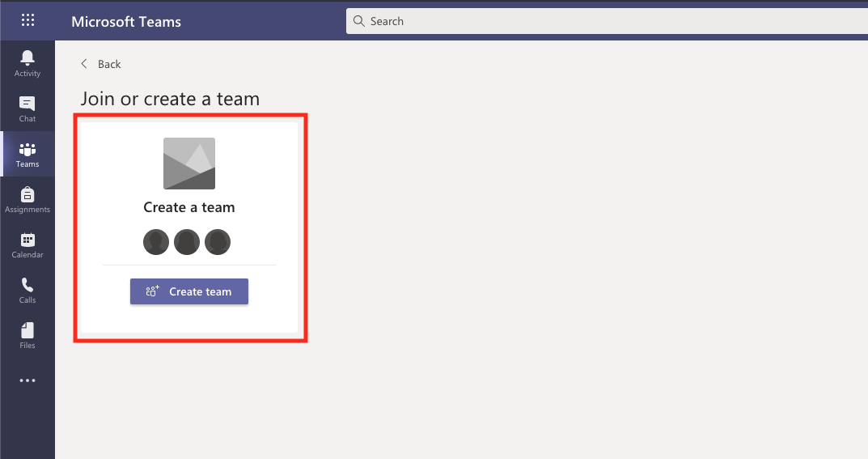868x459 pixels.
Task: Click the 'Create a team' card title
Action: point(189,207)
